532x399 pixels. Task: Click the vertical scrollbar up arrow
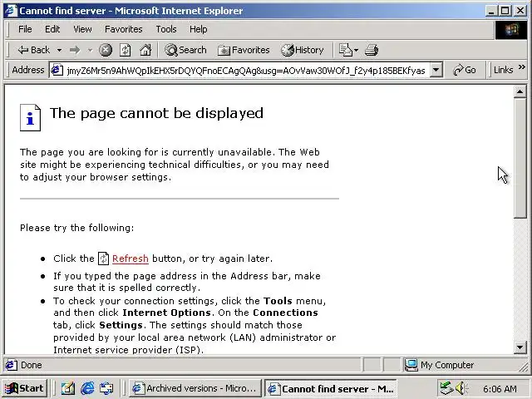click(x=520, y=91)
